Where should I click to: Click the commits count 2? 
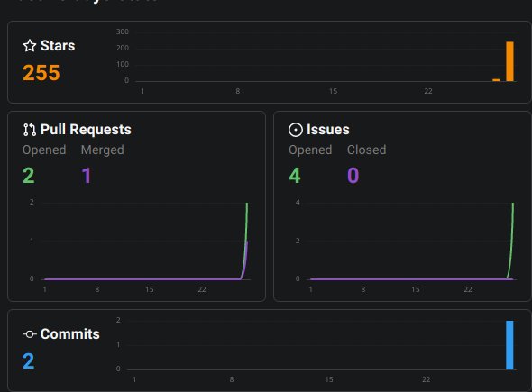click(x=29, y=361)
